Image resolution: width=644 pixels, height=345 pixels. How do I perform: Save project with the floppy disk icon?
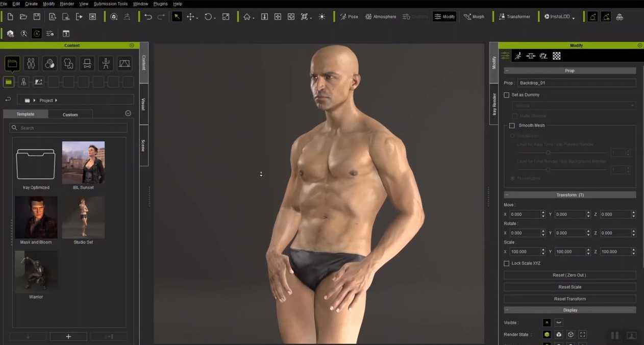click(x=37, y=17)
